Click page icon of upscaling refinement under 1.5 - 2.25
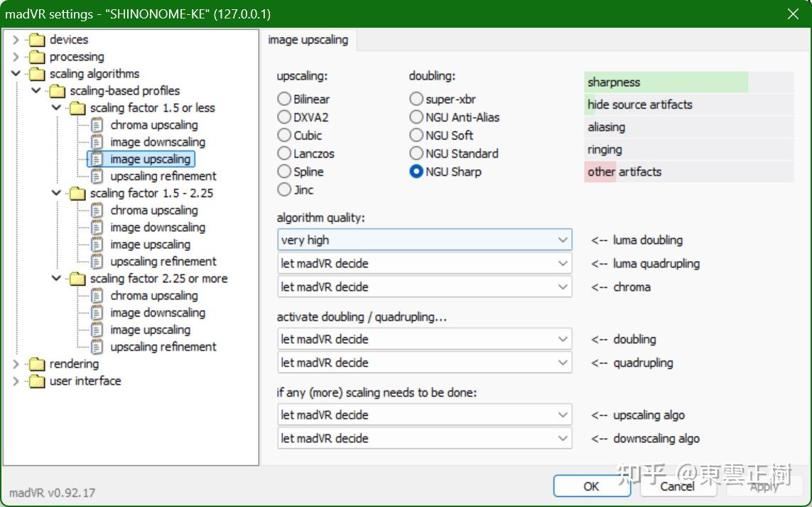Image resolution: width=812 pixels, height=507 pixels. point(97,262)
